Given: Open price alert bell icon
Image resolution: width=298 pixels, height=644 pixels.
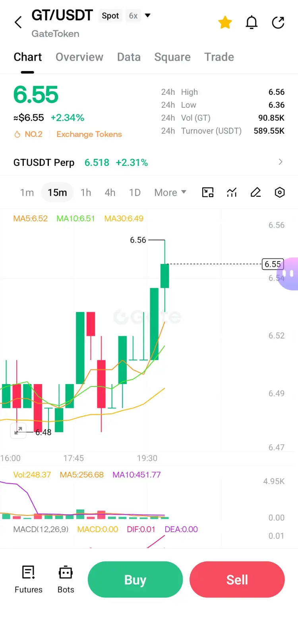Looking at the screenshot, I should pos(252,23).
